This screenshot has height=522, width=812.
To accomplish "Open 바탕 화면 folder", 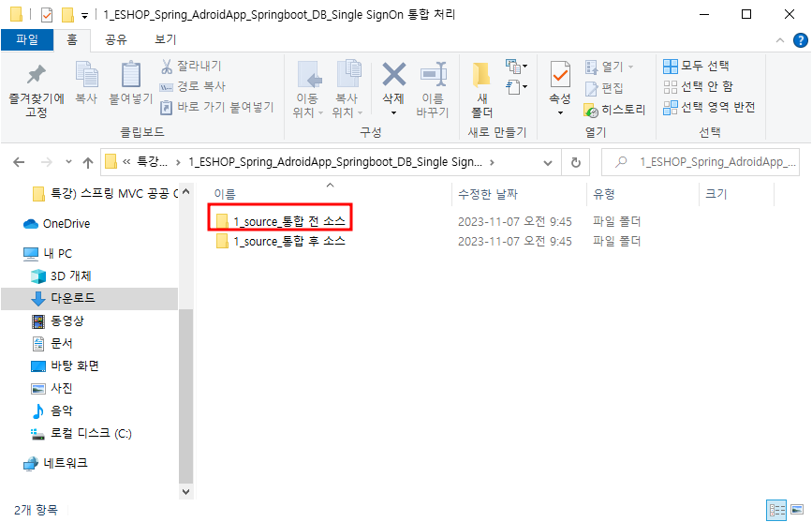I will pos(66,366).
